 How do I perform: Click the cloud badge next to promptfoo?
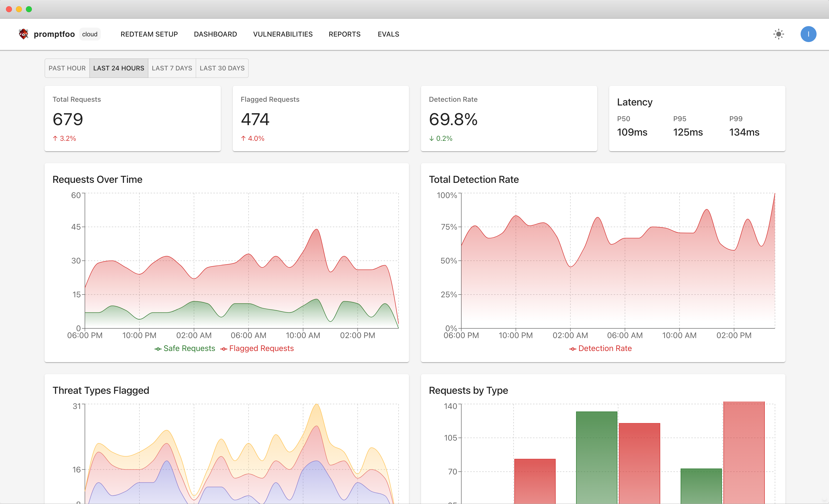click(89, 34)
